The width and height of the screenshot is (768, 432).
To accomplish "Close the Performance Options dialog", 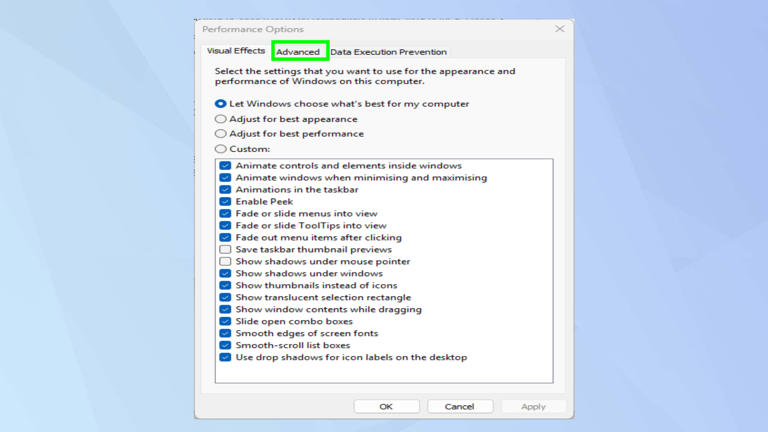I will [x=560, y=29].
